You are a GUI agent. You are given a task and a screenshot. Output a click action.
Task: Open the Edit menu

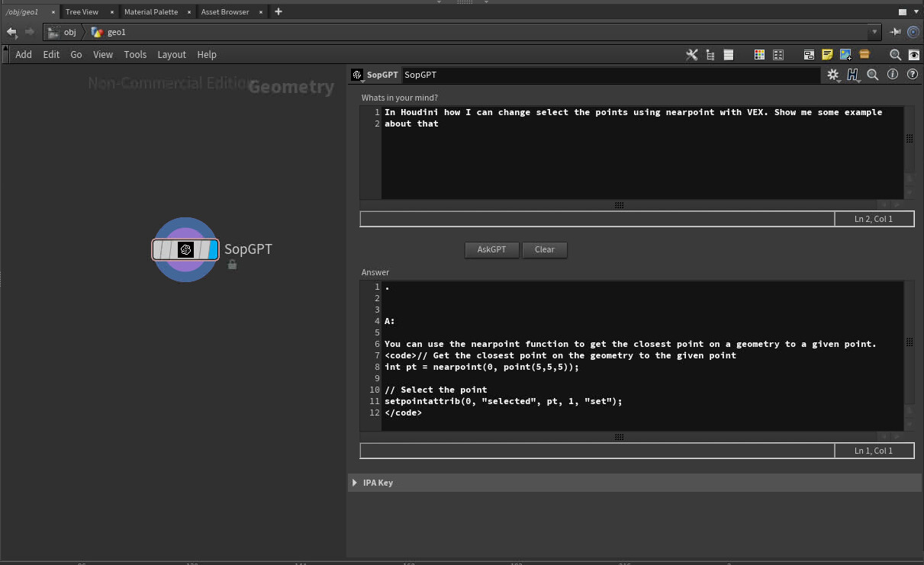51,55
